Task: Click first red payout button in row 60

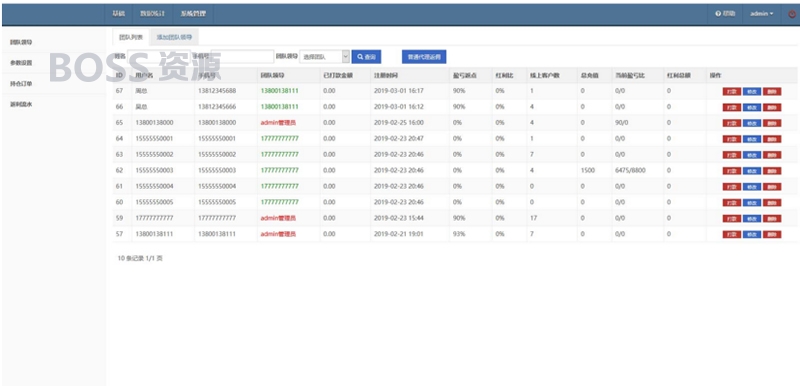Action: (732, 202)
